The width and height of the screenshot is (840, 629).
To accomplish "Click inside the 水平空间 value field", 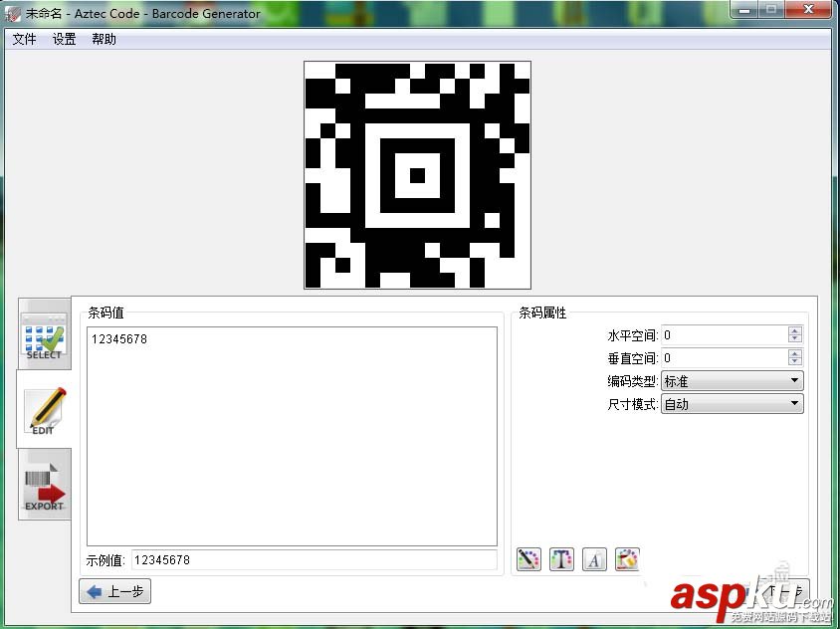I will [x=725, y=334].
